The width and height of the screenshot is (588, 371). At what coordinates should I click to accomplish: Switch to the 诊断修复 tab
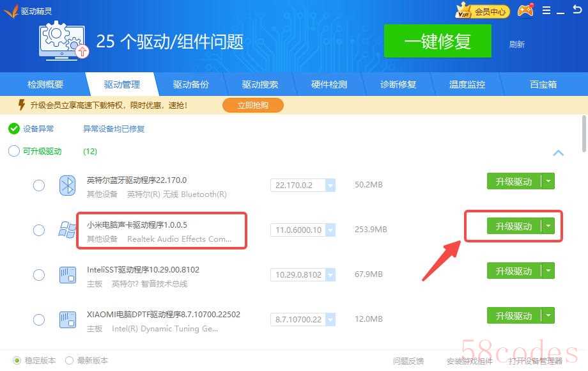click(398, 84)
